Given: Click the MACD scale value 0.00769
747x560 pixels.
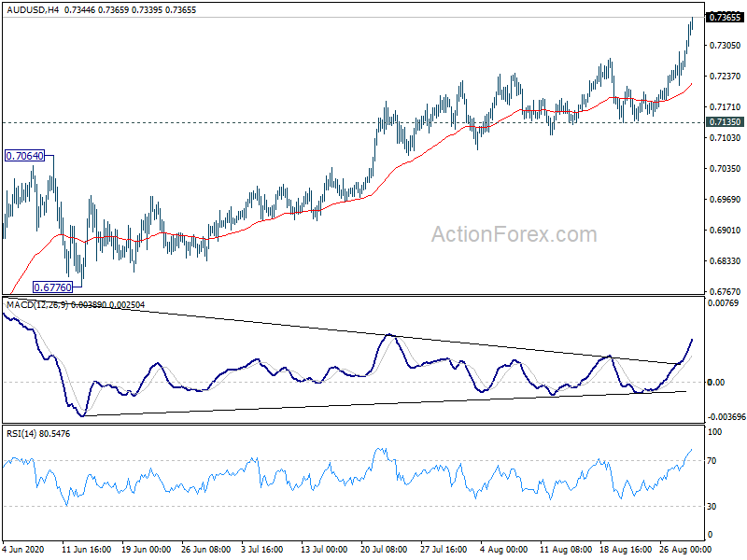Looking at the screenshot, I should point(723,303).
